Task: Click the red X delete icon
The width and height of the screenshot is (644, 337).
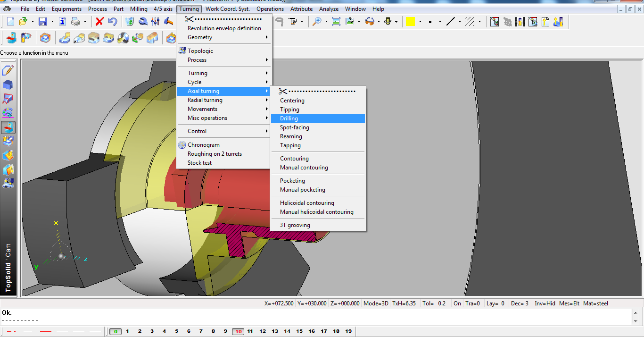Action: pos(99,21)
